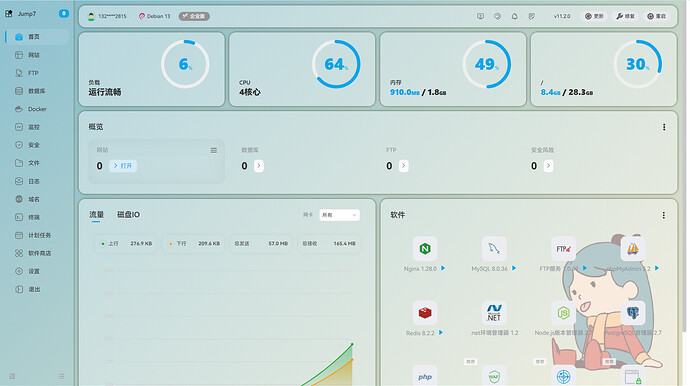The width and height of the screenshot is (690, 386).
Task: Open the 软件 panel three-dot menu
Action: [664, 215]
